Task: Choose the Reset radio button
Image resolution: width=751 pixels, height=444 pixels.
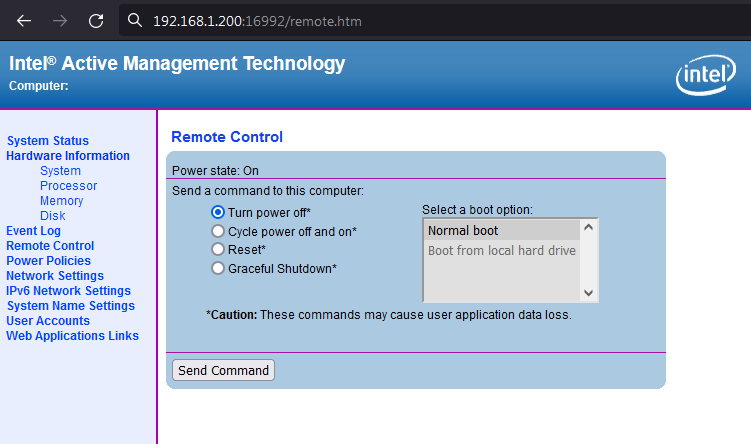Action: point(218,249)
